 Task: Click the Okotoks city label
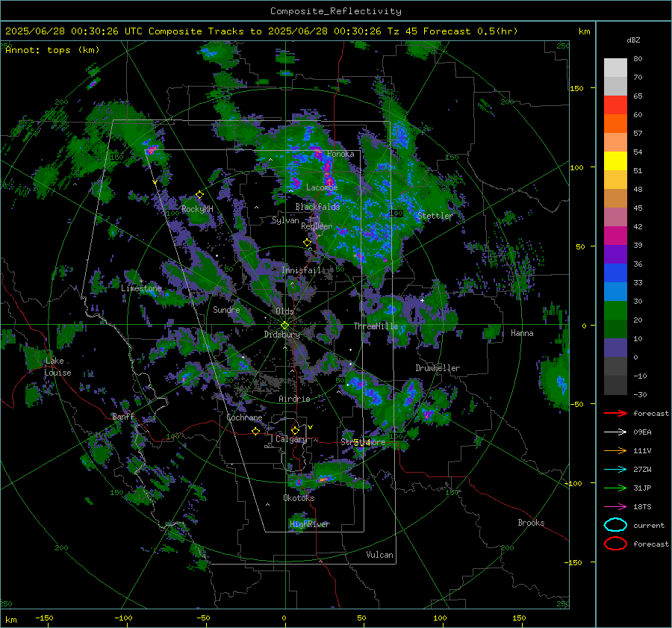pyautogui.click(x=299, y=498)
